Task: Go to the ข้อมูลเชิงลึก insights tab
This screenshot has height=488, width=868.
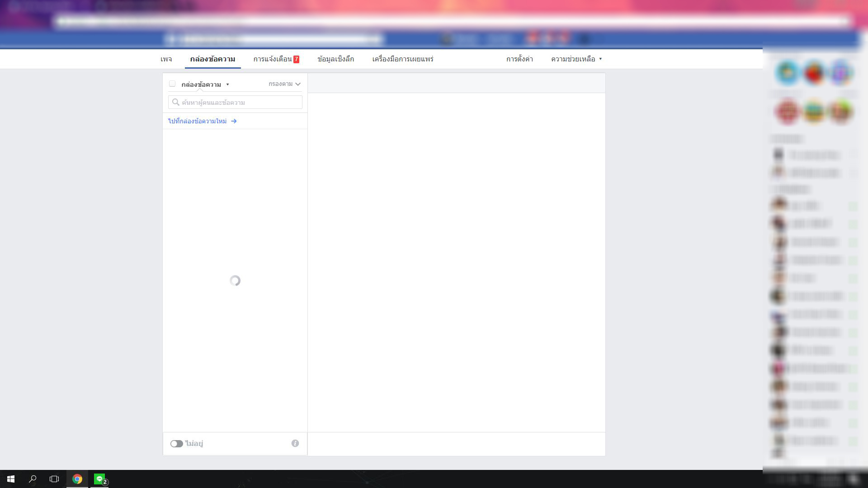Action: pos(335,59)
